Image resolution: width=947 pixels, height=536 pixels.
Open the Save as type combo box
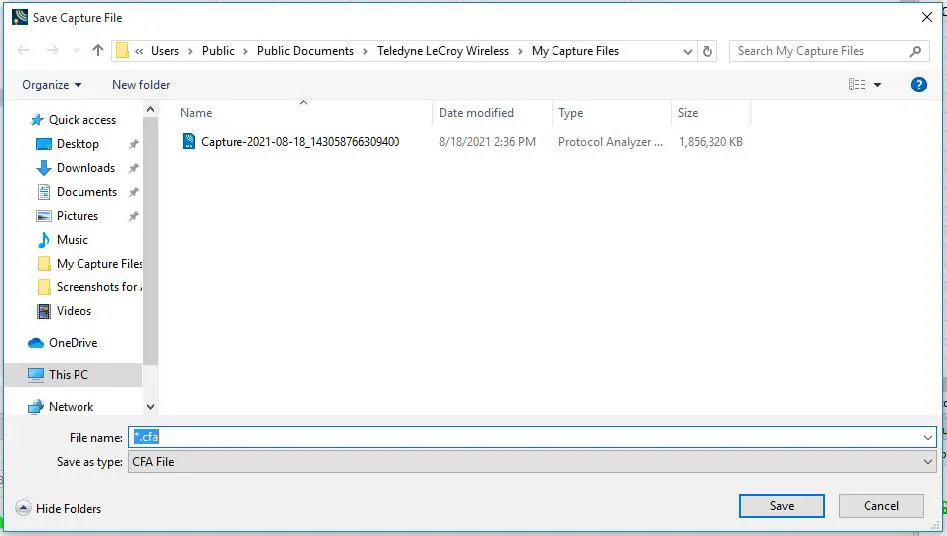coord(532,462)
